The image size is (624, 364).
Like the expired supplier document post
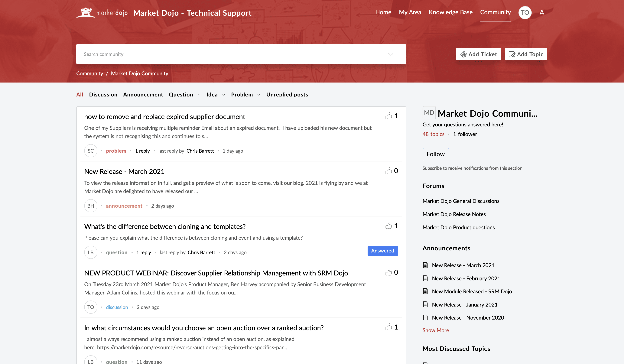[x=389, y=116]
